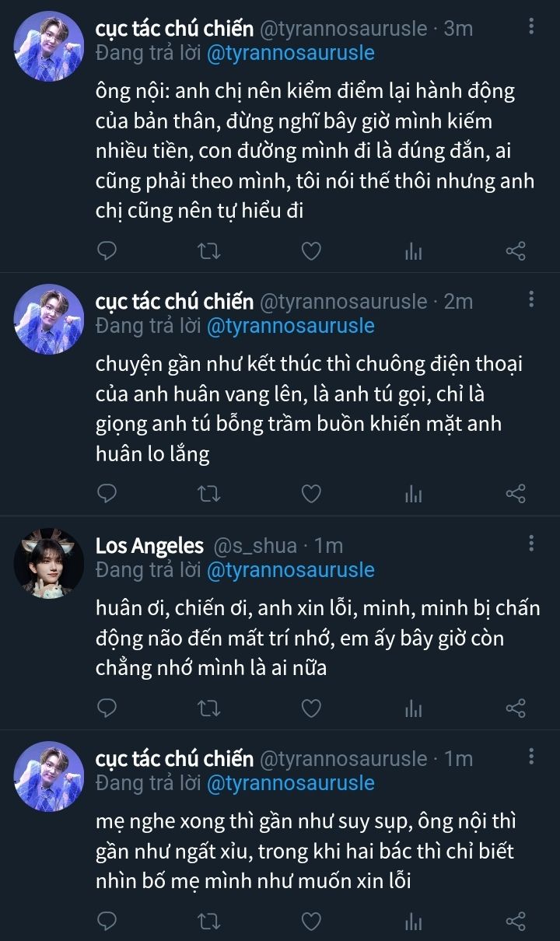Like the "ông nội: anh chị" tweet
Screen dimensions: 560x941
click(x=311, y=250)
